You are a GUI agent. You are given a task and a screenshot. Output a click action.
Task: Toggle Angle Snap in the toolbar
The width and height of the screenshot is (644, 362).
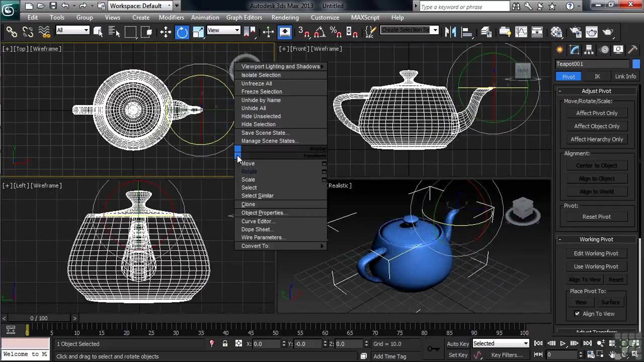319,32
